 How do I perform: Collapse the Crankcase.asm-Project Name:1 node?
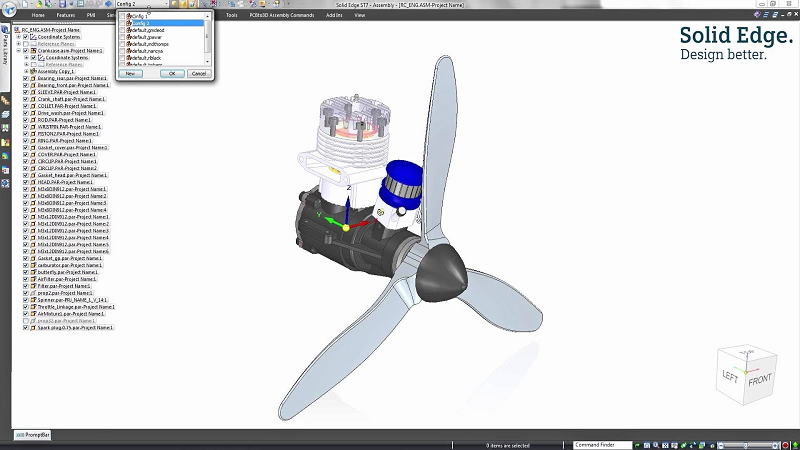click(18, 50)
